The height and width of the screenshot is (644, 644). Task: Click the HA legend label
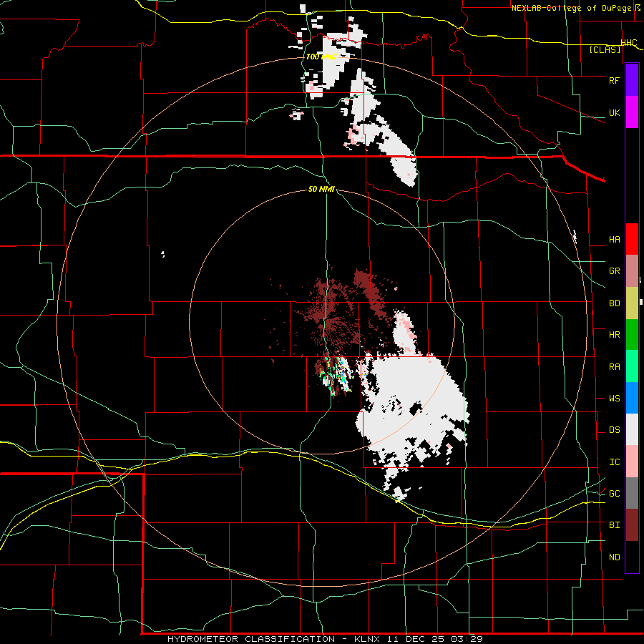pyautogui.click(x=614, y=239)
